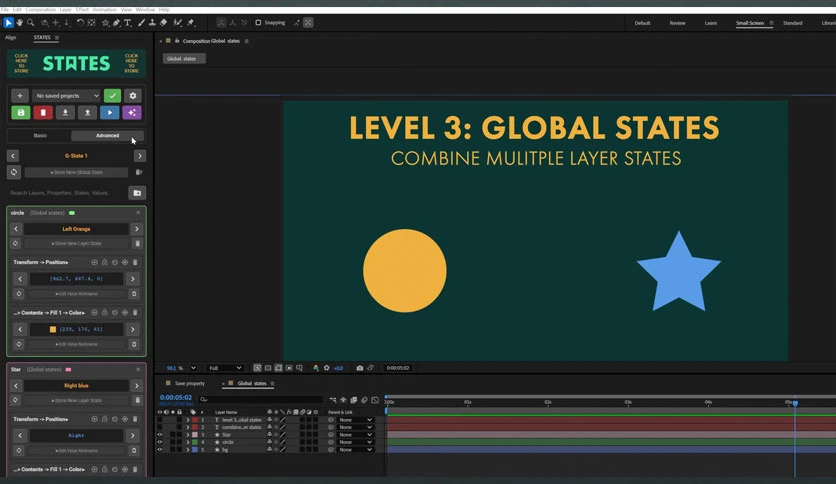Select the Puppet Pin tool
836x484 pixels.
click(x=191, y=22)
